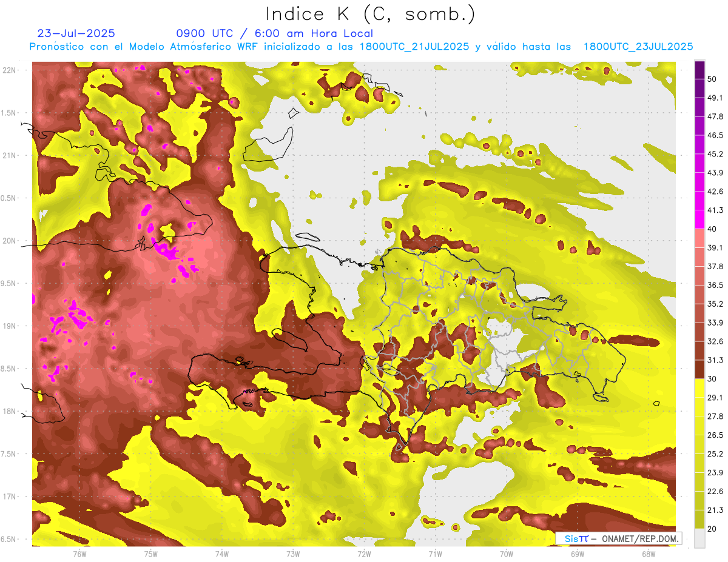Viewport: 728px width, 562px height.
Task: Click the colorbar value label 29.1
Action: click(x=715, y=398)
